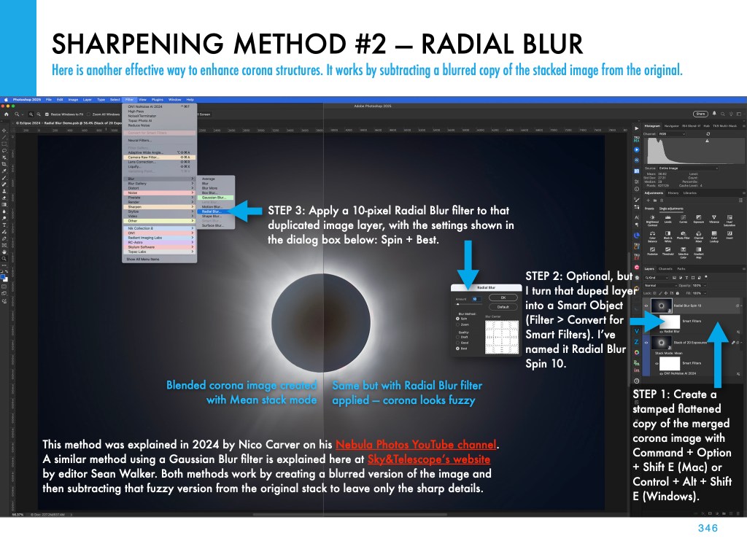Pick the Eyedropper tool

(4, 171)
